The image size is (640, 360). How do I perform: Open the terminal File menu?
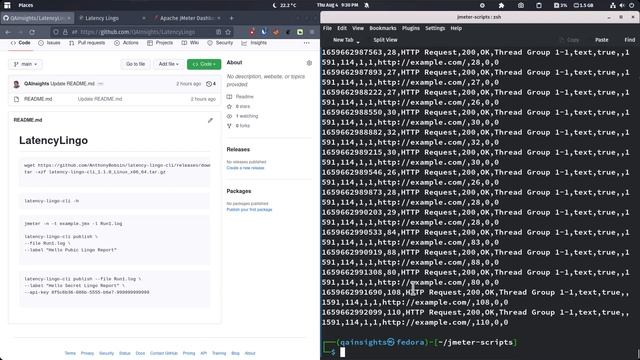point(327,28)
